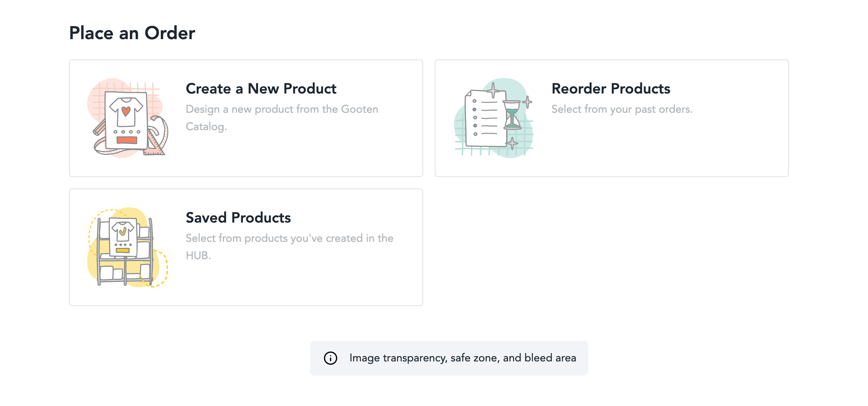Click the orange bar in the t-shirt illustration

coord(127,140)
